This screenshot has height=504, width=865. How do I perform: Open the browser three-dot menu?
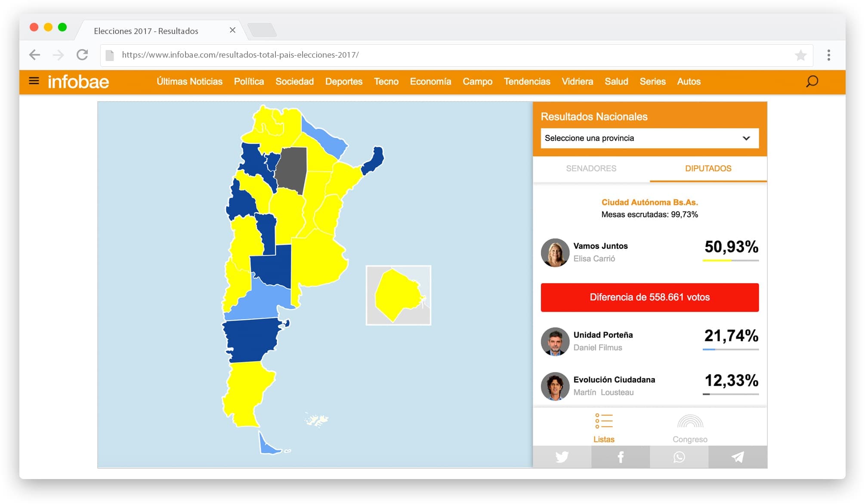[x=828, y=55]
